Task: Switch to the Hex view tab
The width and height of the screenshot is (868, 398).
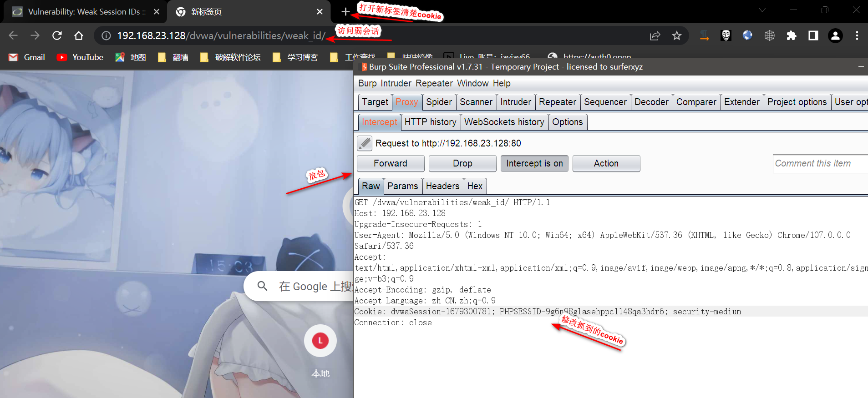Action: point(475,186)
